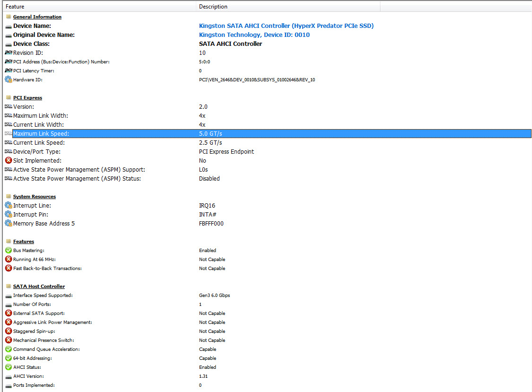Open the Features section heading
The image size is (532, 392).
[x=24, y=241]
